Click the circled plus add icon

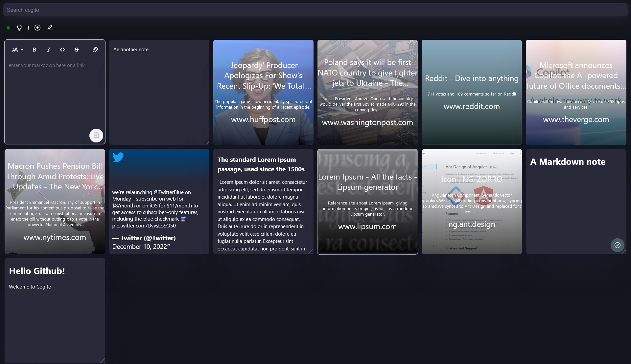[37, 28]
